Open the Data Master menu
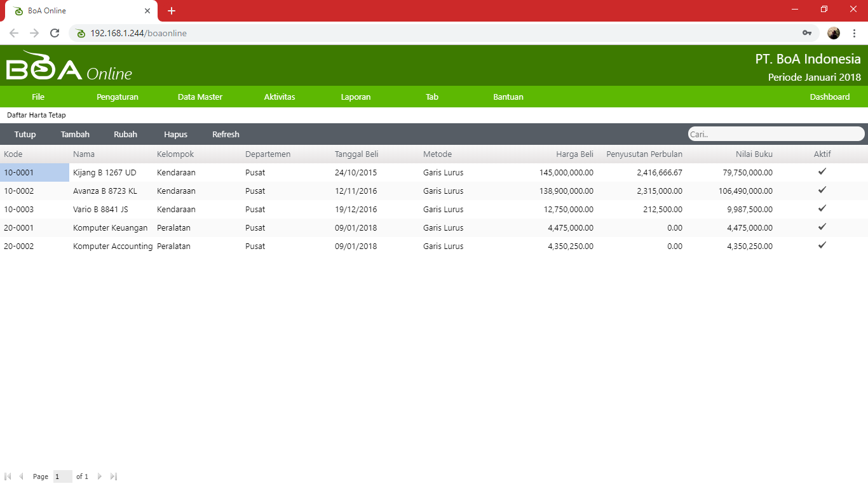This screenshot has height=486, width=868. (200, 97)
